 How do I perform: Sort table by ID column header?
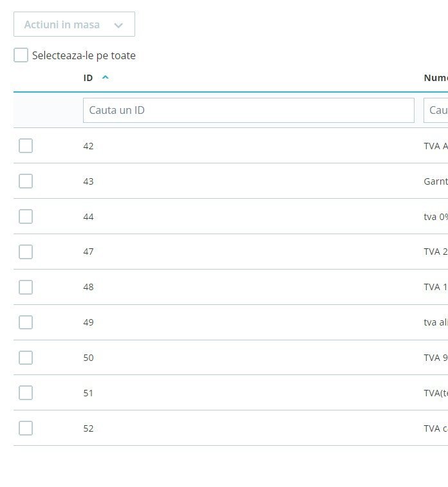point(88,78)
